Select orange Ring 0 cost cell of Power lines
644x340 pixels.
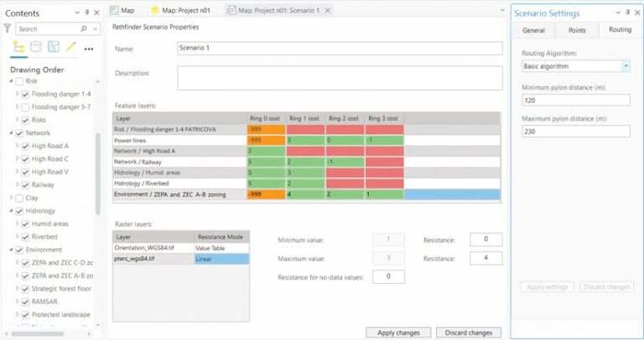[x=266, y=140]
